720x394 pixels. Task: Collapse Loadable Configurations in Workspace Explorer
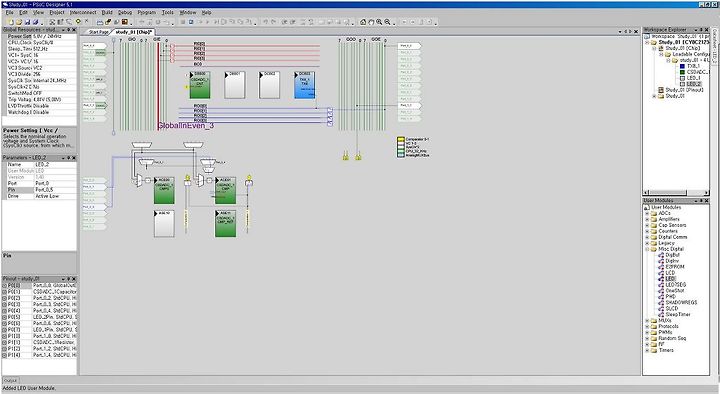coord(661,54)
